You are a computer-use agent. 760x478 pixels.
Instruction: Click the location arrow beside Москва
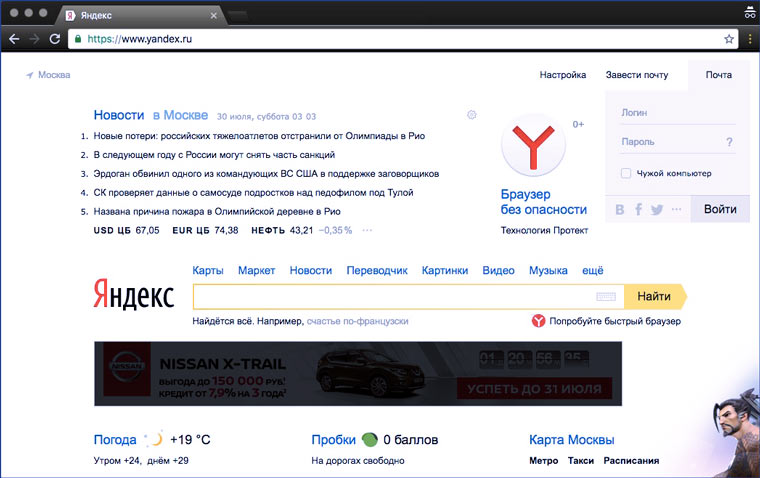30,75
